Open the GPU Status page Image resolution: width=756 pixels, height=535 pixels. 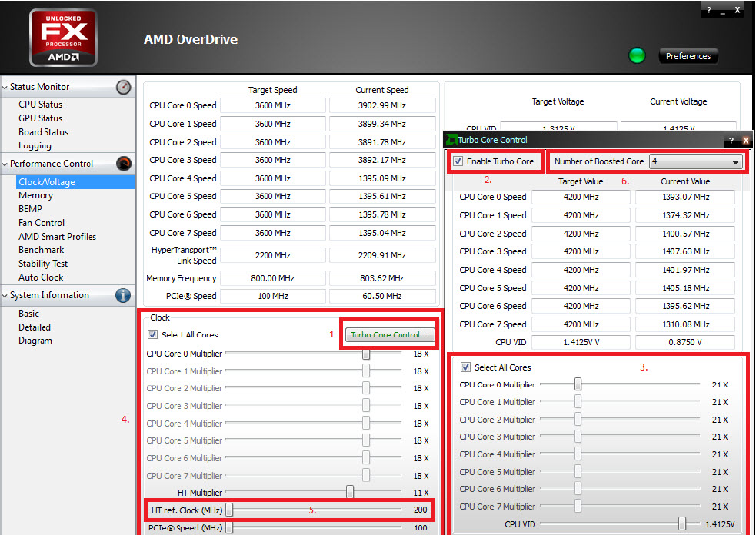[41, 118]
